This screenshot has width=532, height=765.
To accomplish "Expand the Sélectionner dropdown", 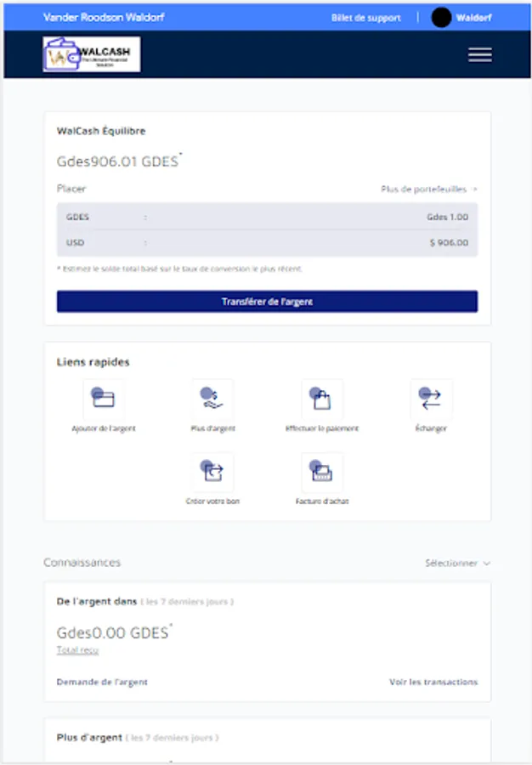I will click(457, 563).
